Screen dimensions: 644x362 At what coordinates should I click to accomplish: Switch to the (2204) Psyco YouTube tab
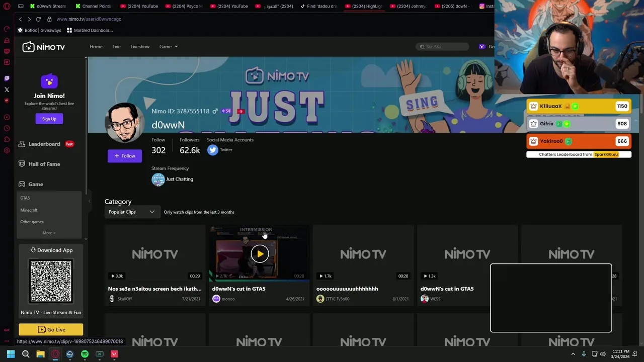(184, 6)
